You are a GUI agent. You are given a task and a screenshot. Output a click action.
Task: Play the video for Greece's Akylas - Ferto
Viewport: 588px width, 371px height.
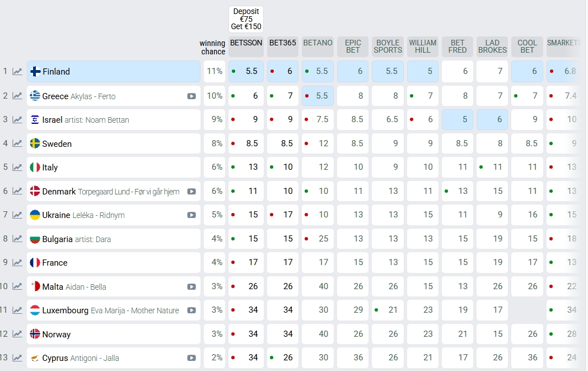[x=192, y=96]
